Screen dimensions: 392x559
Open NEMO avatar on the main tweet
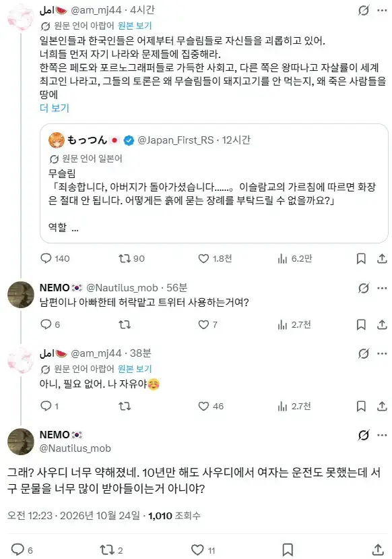click(21, 442)
